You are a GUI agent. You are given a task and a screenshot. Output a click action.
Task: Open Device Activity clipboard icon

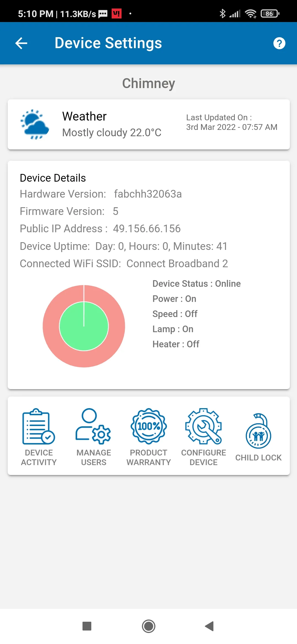pyautogui.click(x=39, y=426)
